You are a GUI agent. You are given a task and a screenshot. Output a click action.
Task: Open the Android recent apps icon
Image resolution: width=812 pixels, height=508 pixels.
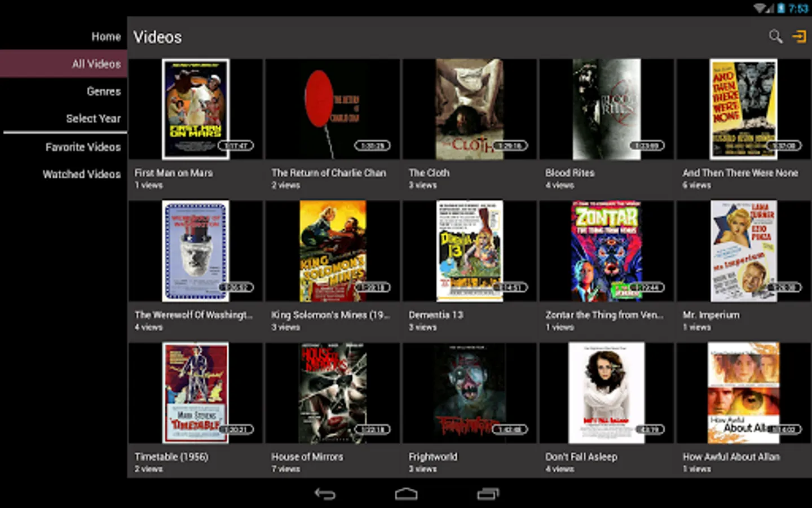click(x=488, y=494)
